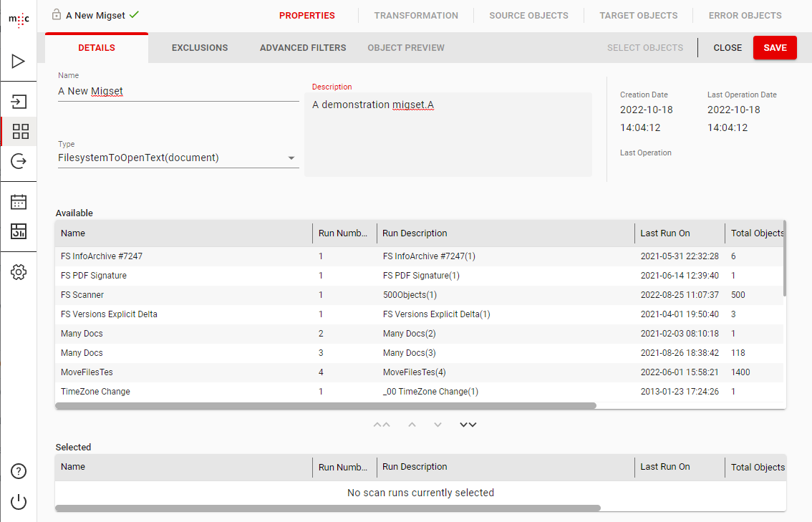Open the Exclusions tab
812x522 pixels.
(200, 48)
